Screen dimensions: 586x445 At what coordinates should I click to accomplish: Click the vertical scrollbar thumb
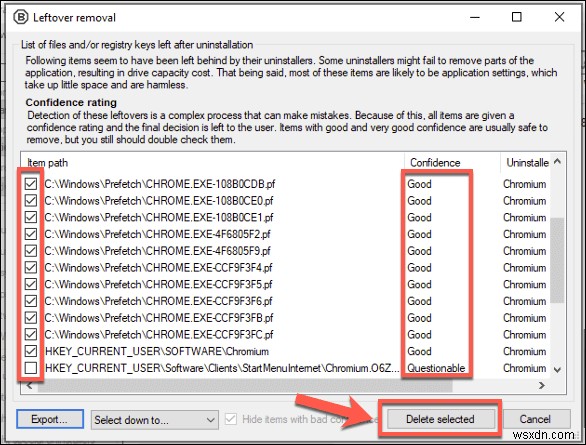pyautogui.click(x=557, y=261)
